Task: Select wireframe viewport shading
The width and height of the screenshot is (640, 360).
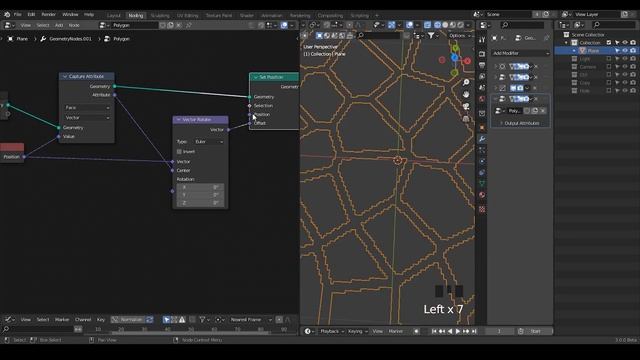Action: [437, 25]
